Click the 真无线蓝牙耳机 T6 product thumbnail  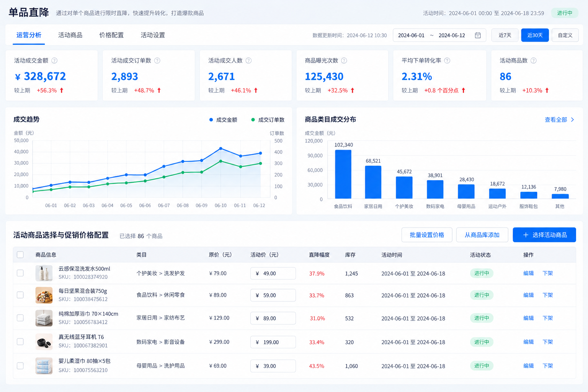[x=44, y=342]
